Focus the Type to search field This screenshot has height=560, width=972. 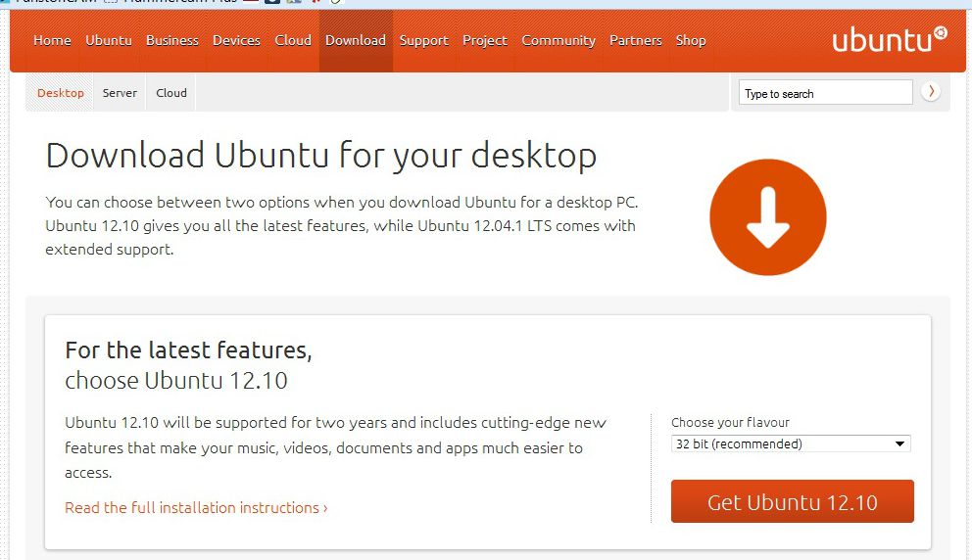click(825, 93)
